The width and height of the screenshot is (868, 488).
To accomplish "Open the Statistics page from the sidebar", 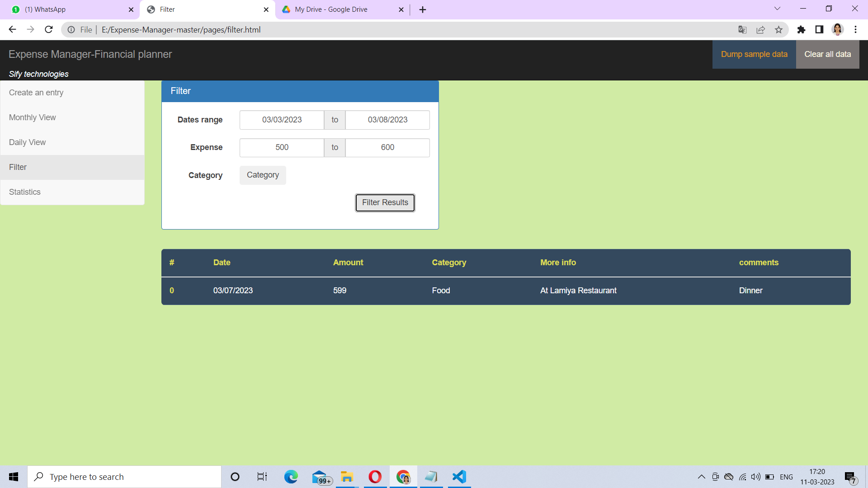I will (24, 192).
